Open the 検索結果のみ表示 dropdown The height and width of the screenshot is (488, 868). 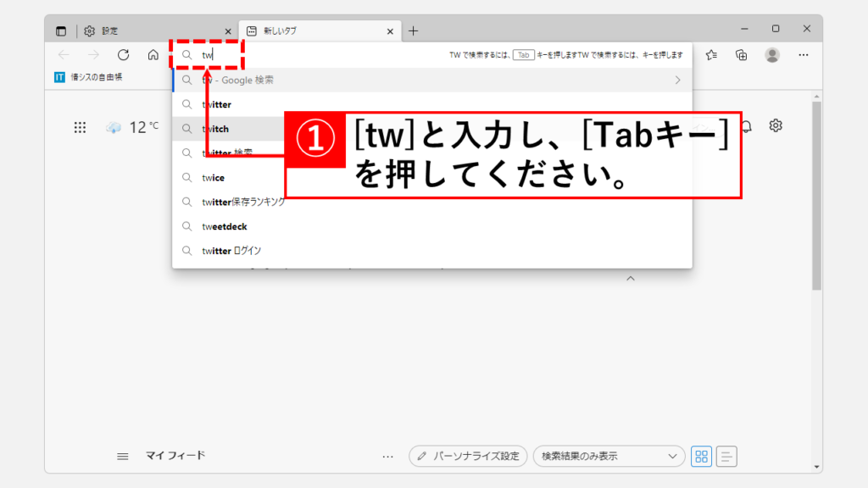click(609, 456)
